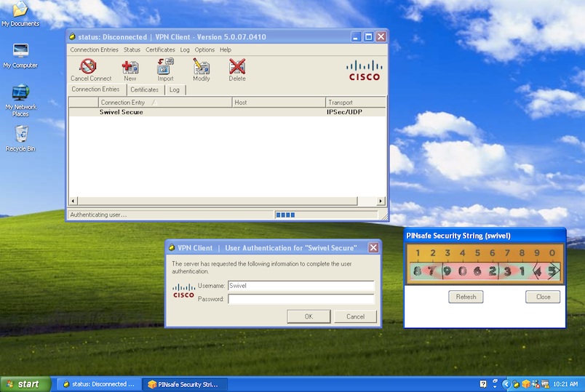585x392 pixels.
Task: Click the VPN padlock tray icon
Action: click(516, 384)
